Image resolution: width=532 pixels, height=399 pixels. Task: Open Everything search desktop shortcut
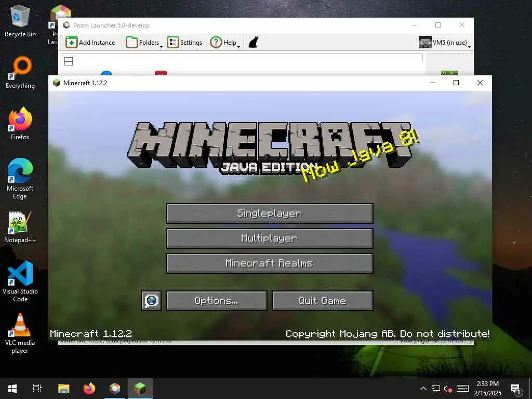20,73
